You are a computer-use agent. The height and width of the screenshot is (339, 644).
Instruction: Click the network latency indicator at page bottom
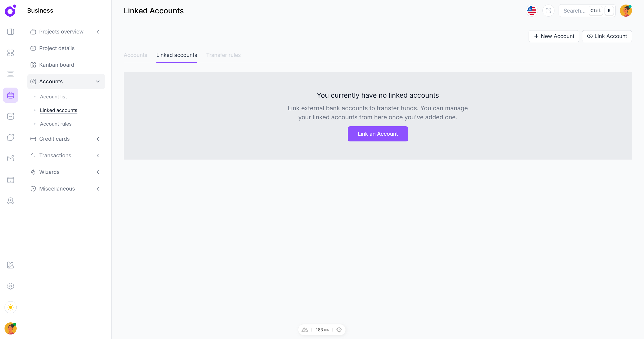click(x=322, y=329)
